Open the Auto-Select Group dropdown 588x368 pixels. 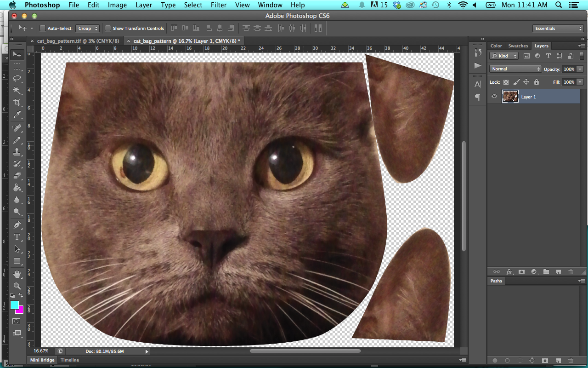pyautogui.click(x=87, y=28)
